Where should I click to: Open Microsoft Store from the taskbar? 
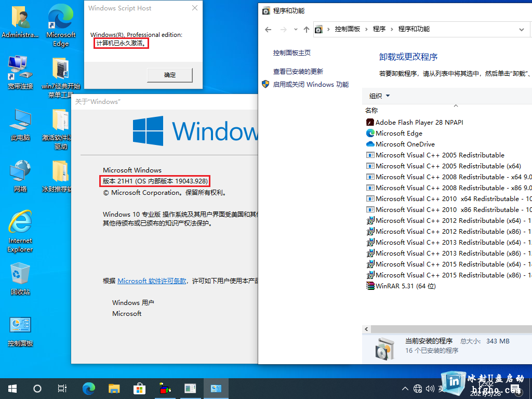tap(139, 389)
